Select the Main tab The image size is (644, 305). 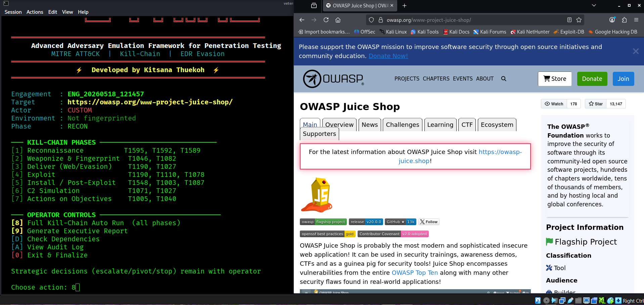310,124
